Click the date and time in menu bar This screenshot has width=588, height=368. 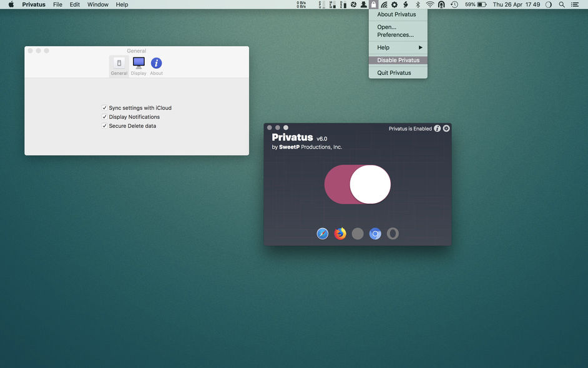click(x=516, y=4)
